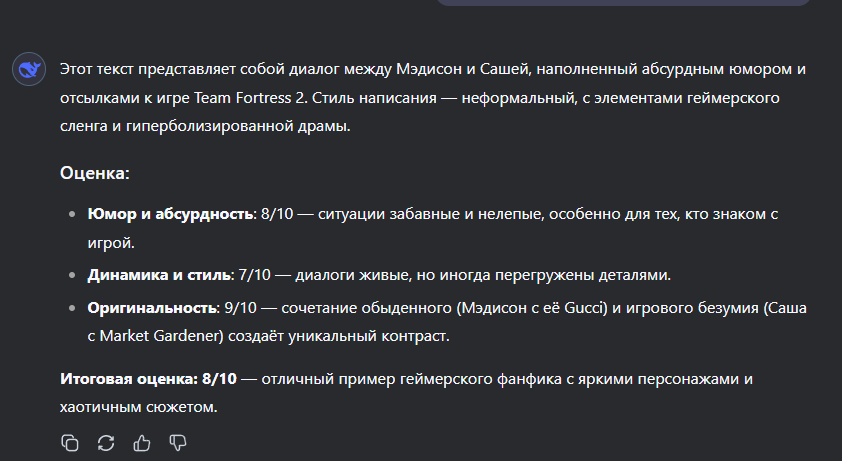The image size is (842, 461).
Task: Click the bullet dot before "Оригинальность"
Action: coord(72,308)
